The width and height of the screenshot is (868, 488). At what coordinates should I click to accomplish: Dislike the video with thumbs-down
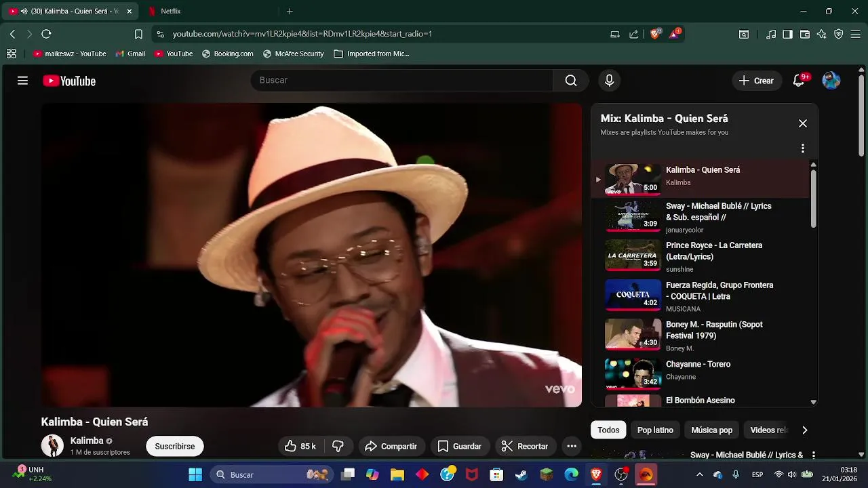(x=338, y=446)
